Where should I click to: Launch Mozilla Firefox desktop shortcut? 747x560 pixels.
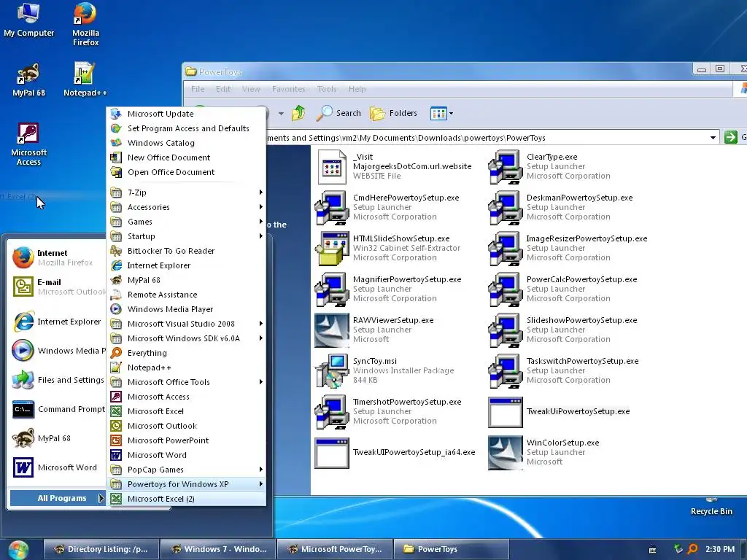click(x=85, y=24)
